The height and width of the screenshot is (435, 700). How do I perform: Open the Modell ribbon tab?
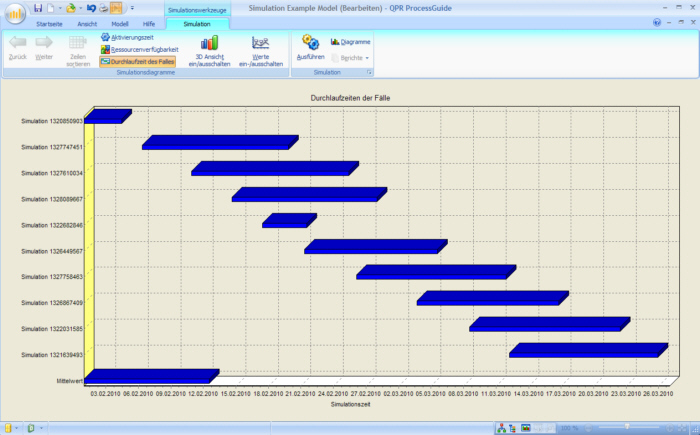(120, 24)
